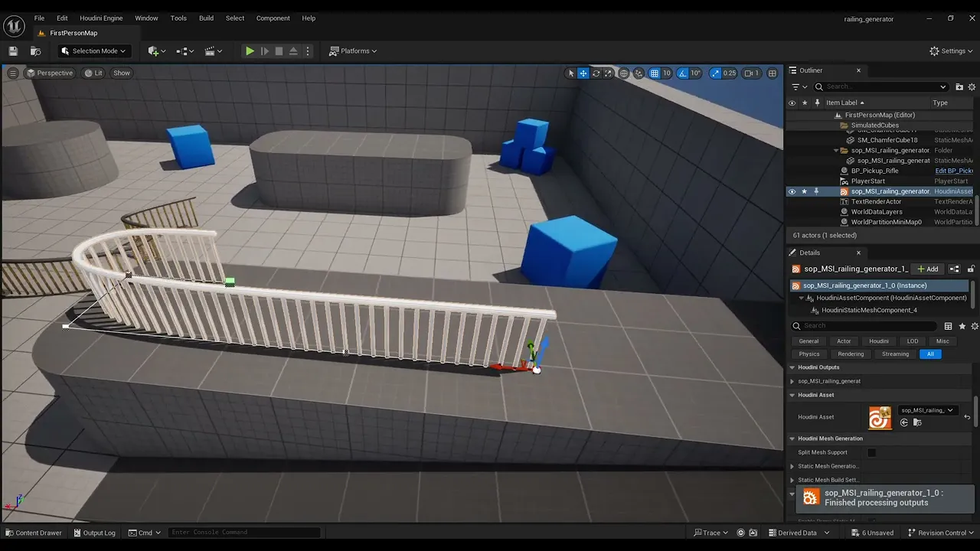
Task: Open the Outliner settings gear
Action: [973, 87]
